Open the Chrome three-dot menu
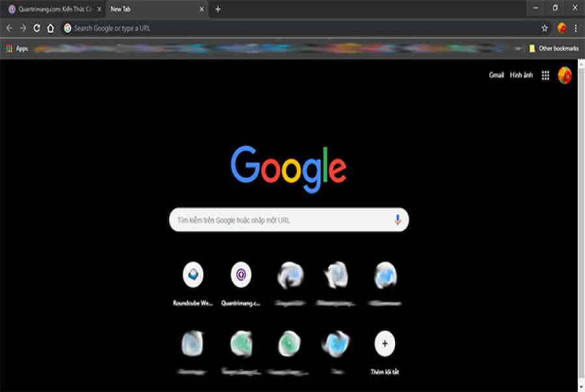The width and height of the screenshot is (585, 392). [576, 29]
